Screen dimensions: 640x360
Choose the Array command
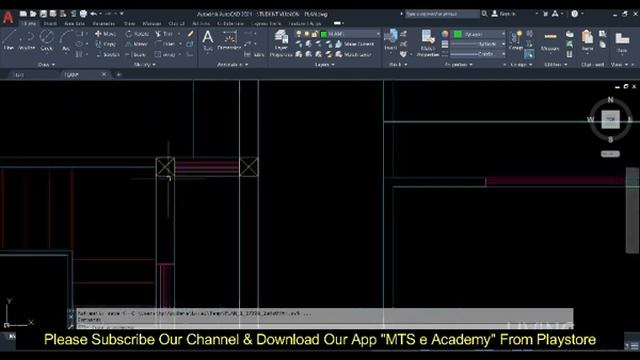pyautogui.click(x=165, y=54)
